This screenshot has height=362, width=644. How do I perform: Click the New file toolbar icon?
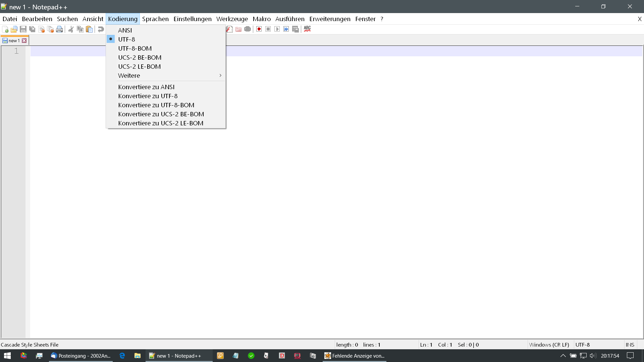[x=5, y=29]
